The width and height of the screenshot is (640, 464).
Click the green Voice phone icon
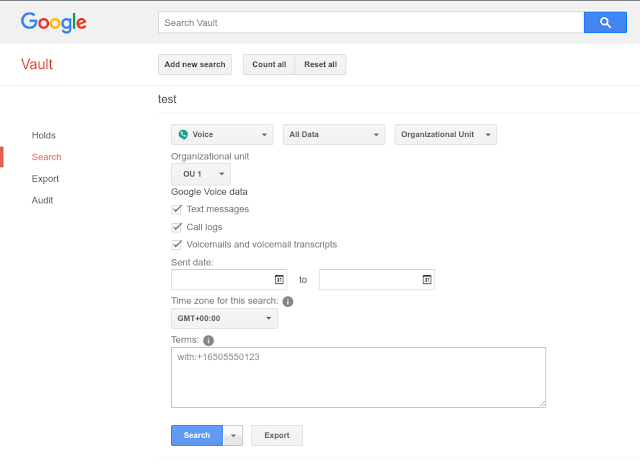(183, 134)
